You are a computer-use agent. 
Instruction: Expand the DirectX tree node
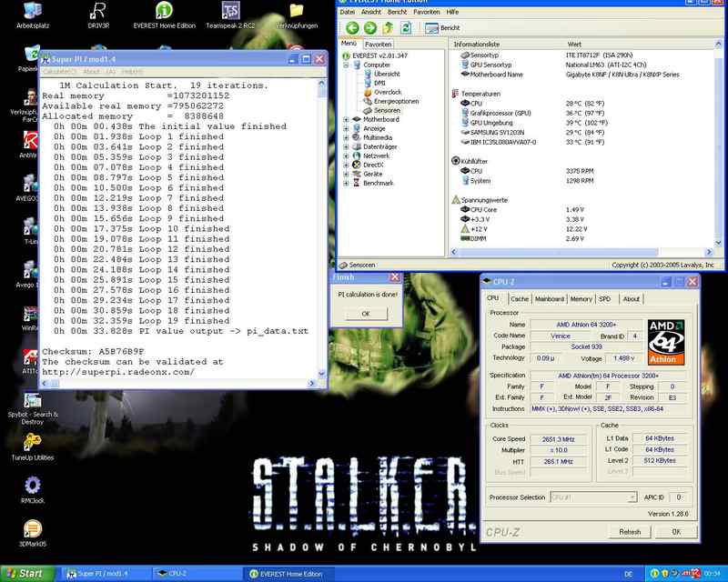pos(346,165)
